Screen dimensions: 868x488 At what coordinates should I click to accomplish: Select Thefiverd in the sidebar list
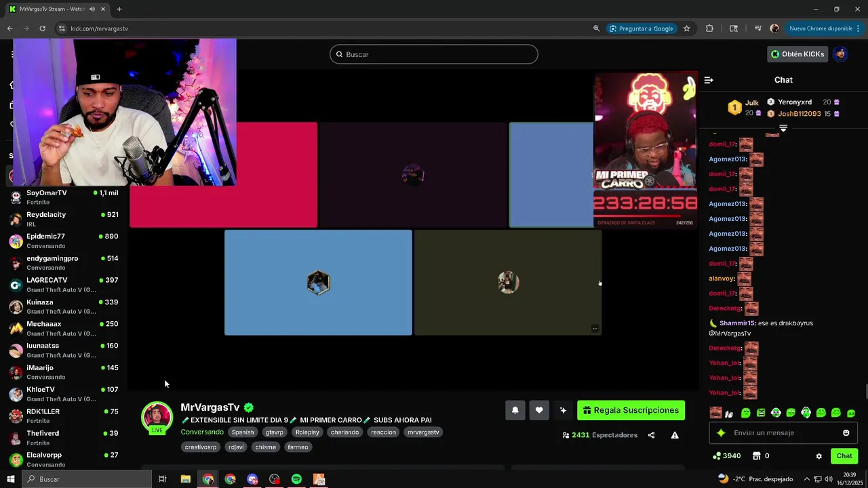coord(64,438)
